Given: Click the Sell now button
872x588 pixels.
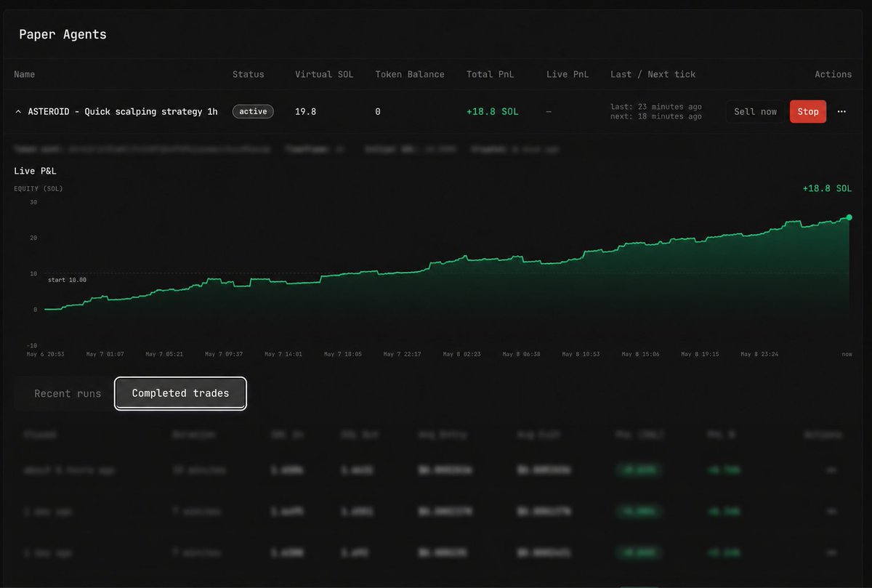Looking at the screenshot, I should coord(755,112).
